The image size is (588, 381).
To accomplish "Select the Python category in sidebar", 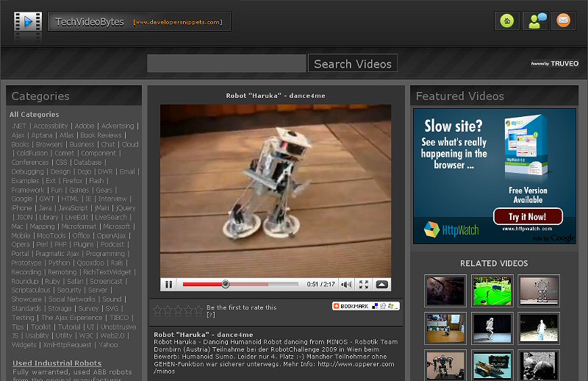I will pyautogui.click(x=60, y=263).
